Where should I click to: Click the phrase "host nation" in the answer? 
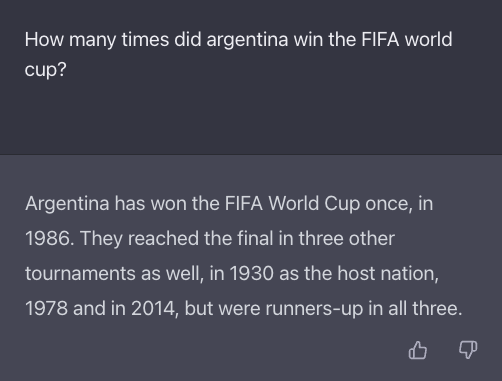tap(387, 273)
